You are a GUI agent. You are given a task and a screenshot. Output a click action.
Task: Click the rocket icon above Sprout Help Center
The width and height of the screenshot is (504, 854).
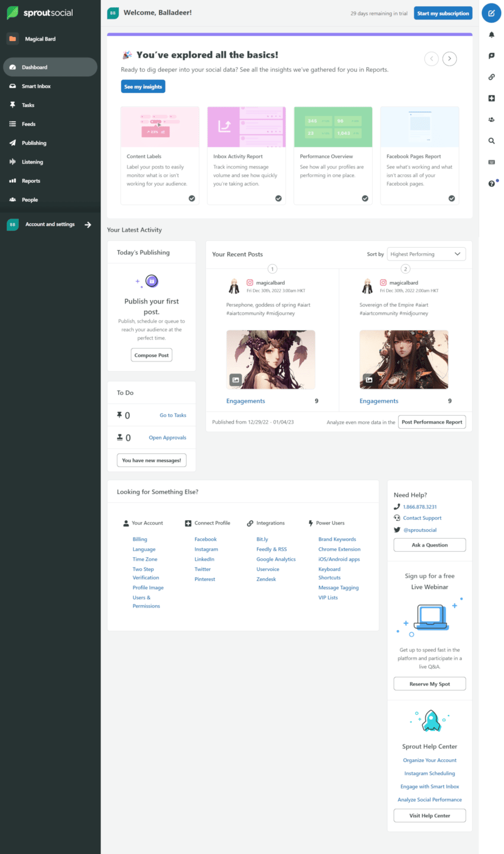[431, 721]
